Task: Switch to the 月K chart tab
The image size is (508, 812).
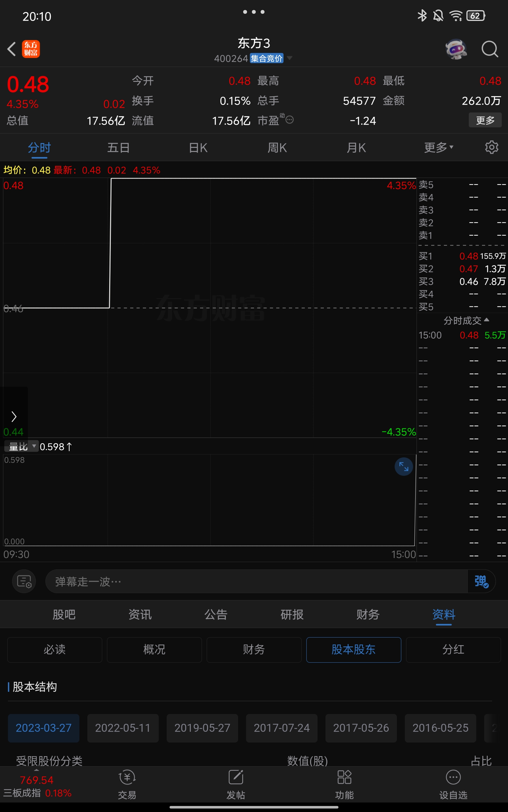Action: point(357,147)
